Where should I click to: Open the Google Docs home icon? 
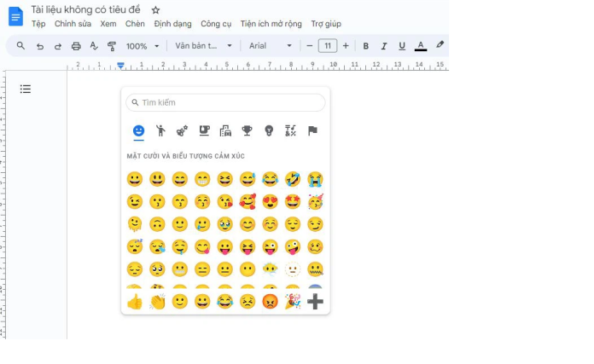(15, 15)
